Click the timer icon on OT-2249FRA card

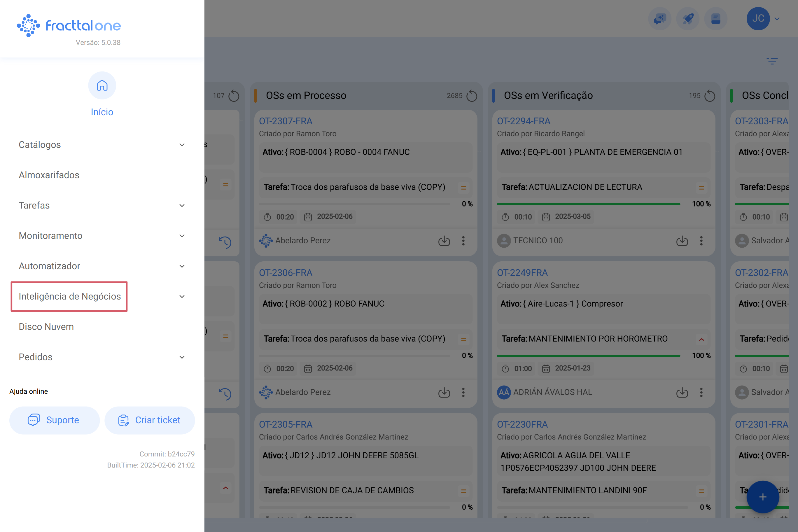505,368
